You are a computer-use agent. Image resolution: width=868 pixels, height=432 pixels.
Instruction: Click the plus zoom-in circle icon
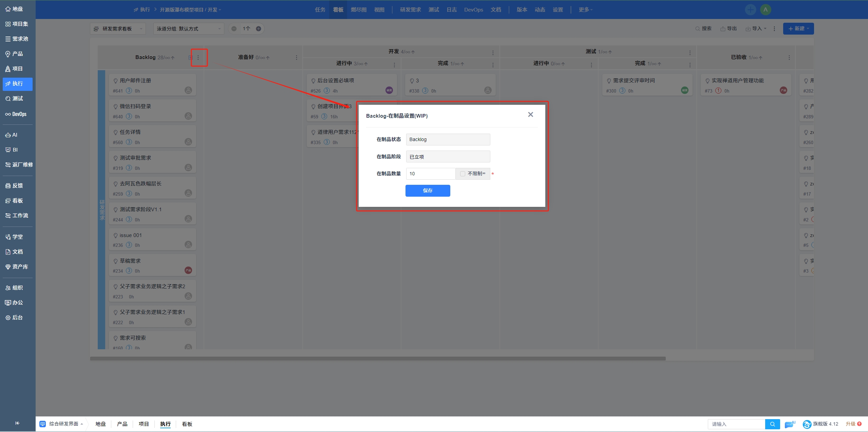click(x=259, y=29)
